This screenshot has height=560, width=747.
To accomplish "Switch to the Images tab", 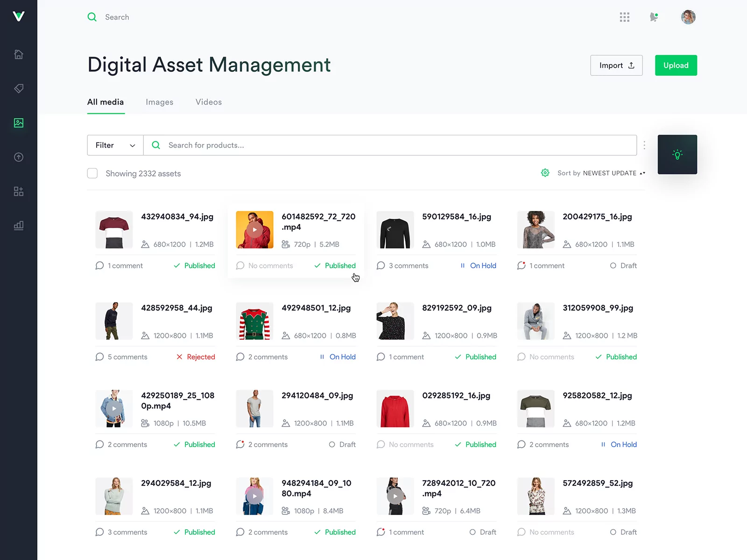I will 159,102.
